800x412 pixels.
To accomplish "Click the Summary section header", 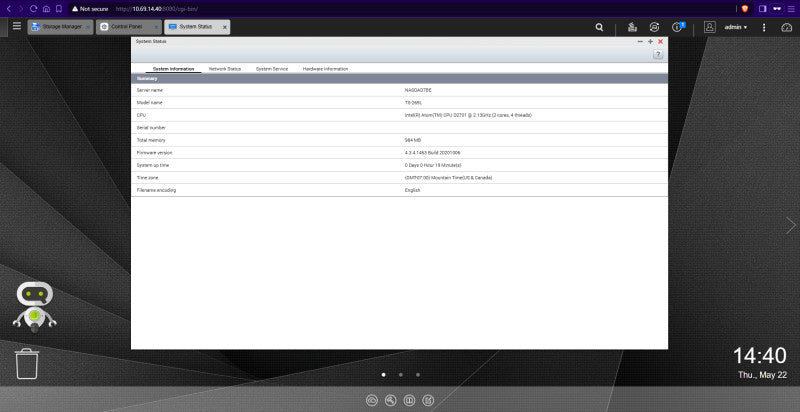I will [x=399, y=79].
